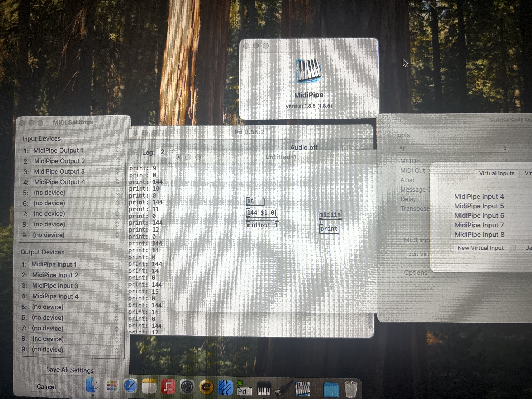Open the blue folder in dock
The height and width of the screenshot is (399, 532).
tap(331, 389)
